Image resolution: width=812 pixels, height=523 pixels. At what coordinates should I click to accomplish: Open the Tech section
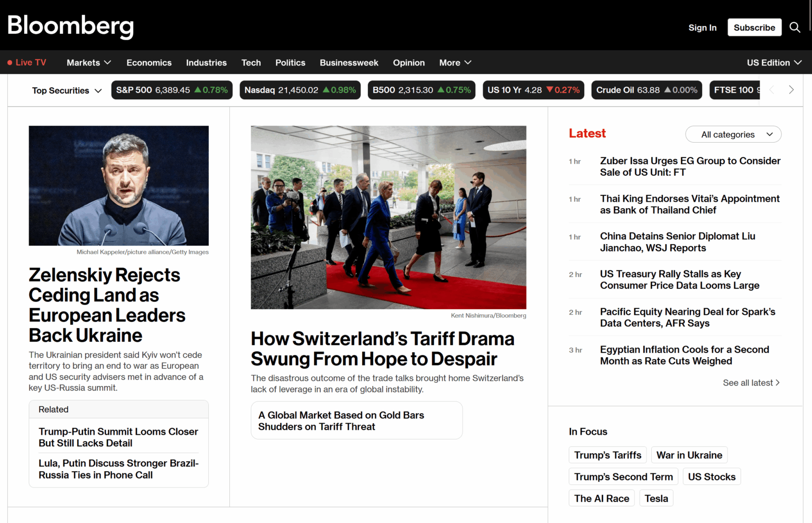click(x=251, y=62)
